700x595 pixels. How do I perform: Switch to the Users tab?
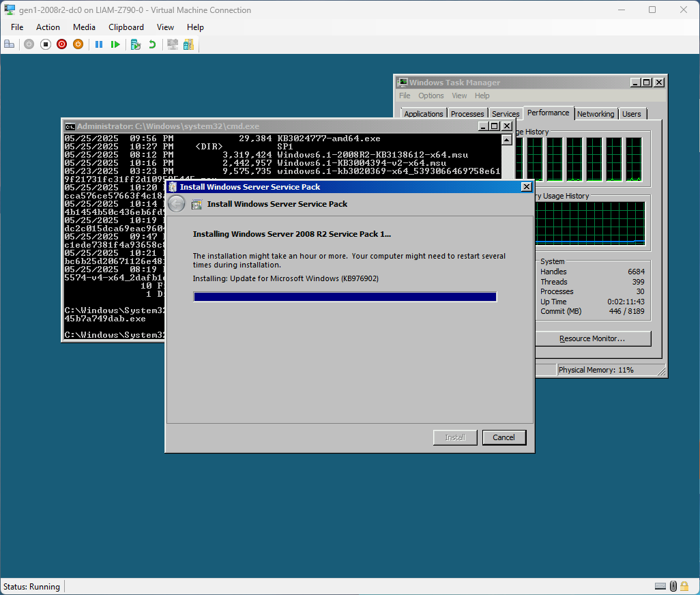(x=631, y=114)
